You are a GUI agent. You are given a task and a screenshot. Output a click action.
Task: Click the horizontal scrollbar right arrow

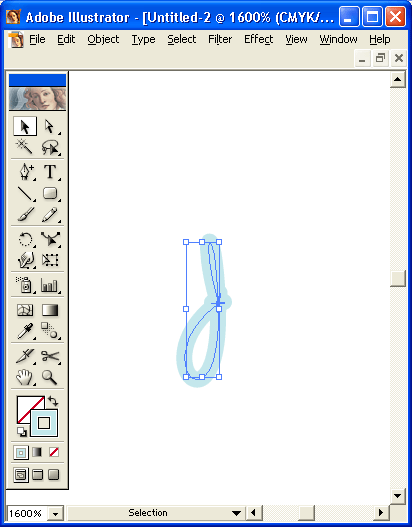click(381, 513)
